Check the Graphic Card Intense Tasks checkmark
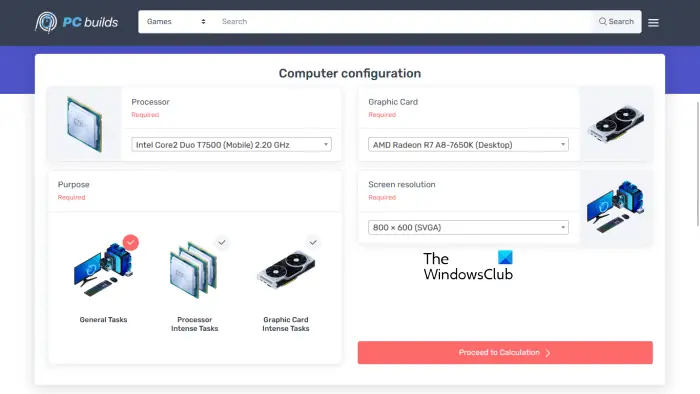The image size is (700, 394). click(x=313, y=242)
